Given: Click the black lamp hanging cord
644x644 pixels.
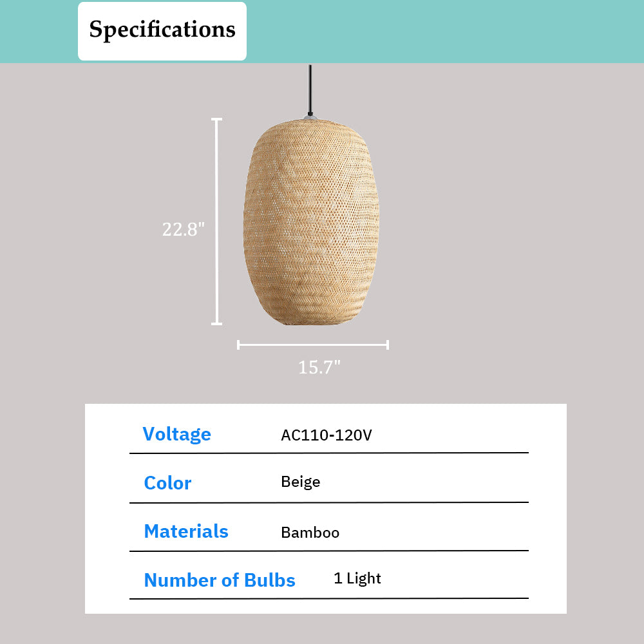Looking at the screenshot, I should 310,89.
